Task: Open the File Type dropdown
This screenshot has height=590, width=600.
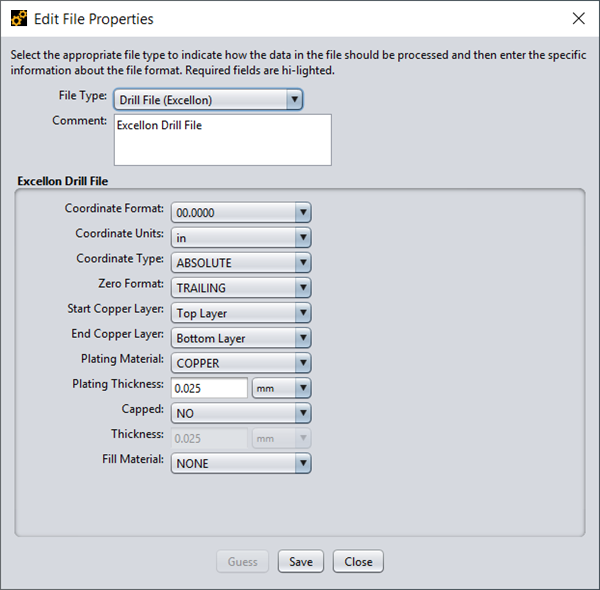Action: 201,100
